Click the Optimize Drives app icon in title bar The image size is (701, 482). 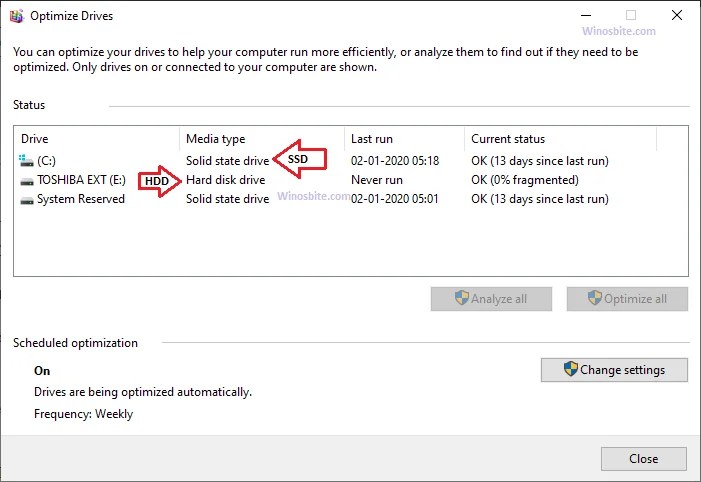coord(17,16)
